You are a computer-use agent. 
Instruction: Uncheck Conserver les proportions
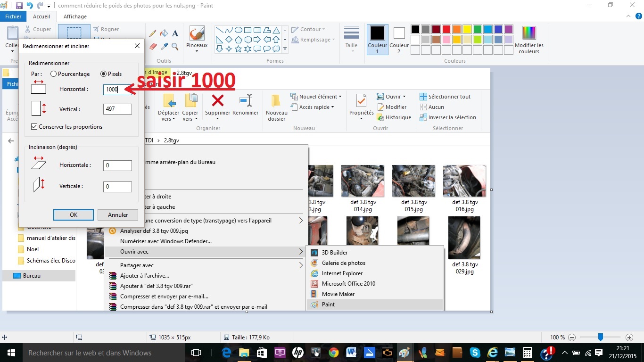click(x=34, y=127)
